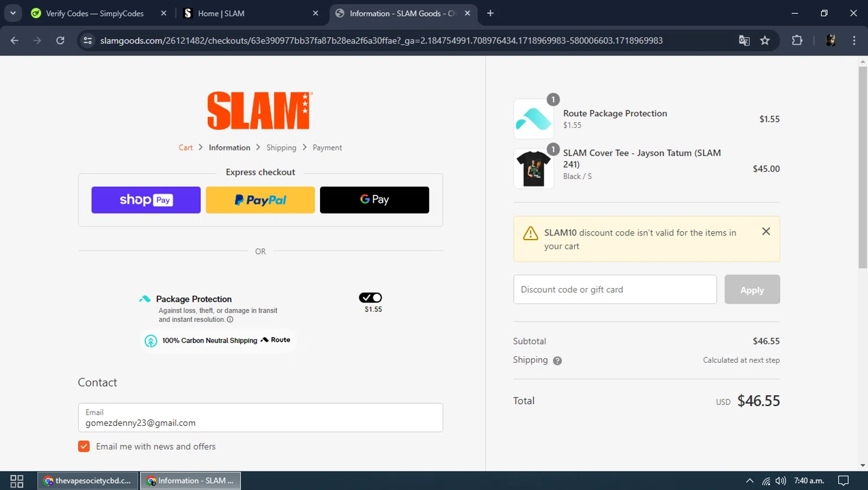
Task: Close the Home SLAM tab
Action: tap(315, 13)
